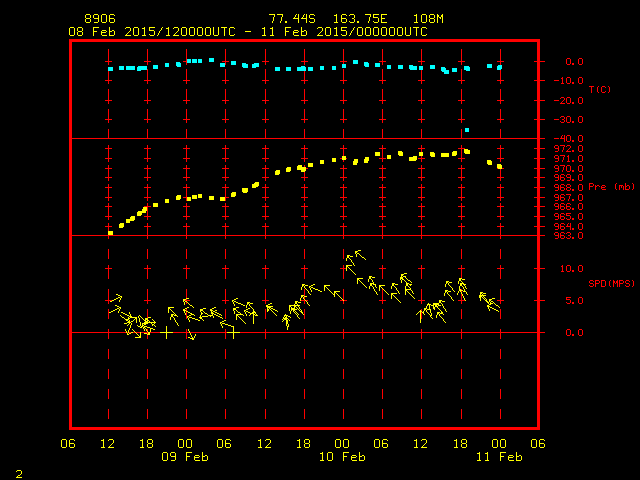Select the end date "11 Feb 2015/000000UTC"
Screen dimensions: 640x480
click(x=344, y=32)
